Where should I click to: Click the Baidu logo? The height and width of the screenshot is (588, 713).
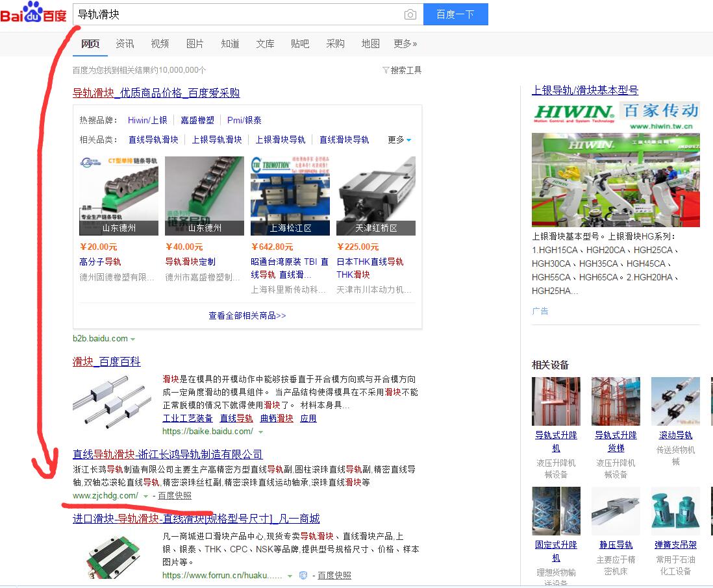click(34, 13)
